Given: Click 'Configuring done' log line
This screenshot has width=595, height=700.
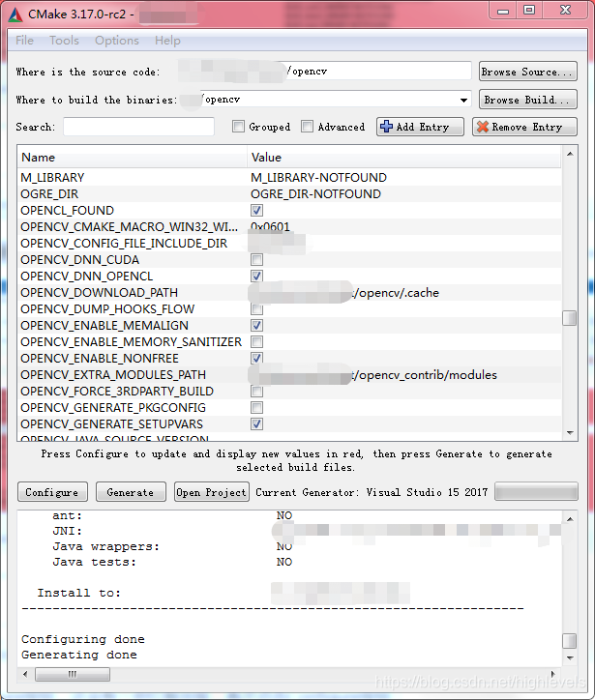Looking at the screenshot, I should tap(82, 639).
